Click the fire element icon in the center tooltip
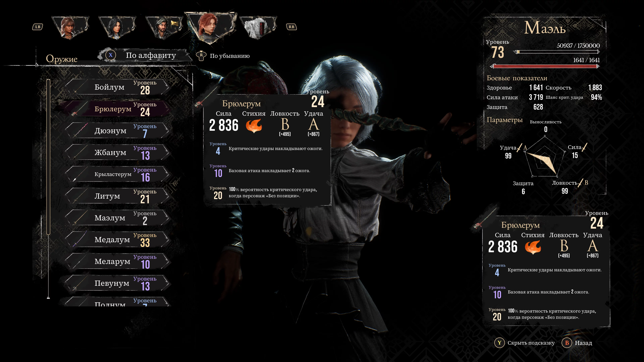Viewport: 644px width, 362px height. pos(254,125)
